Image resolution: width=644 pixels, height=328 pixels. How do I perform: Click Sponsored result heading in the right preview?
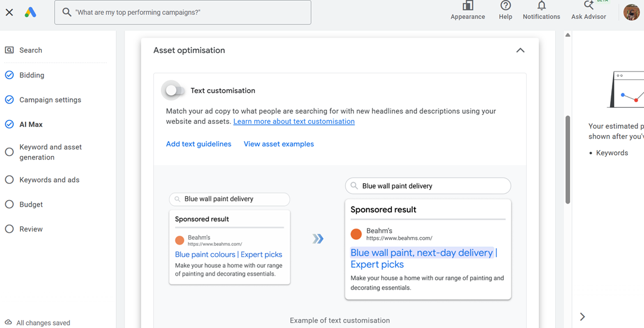pos(383,210)
